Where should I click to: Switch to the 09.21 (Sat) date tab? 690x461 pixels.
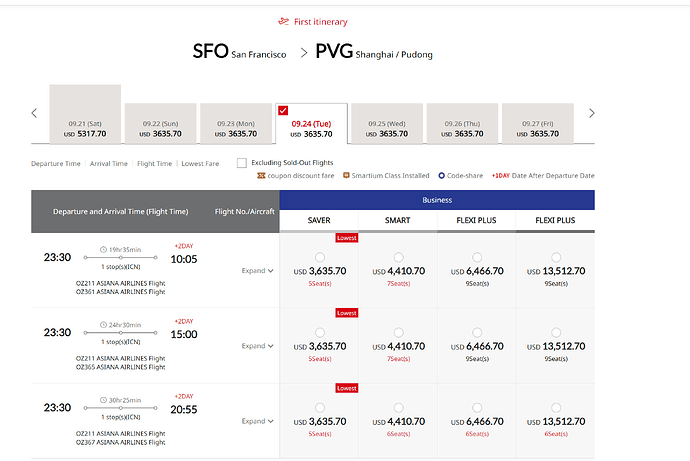click(x=85, y=114)
